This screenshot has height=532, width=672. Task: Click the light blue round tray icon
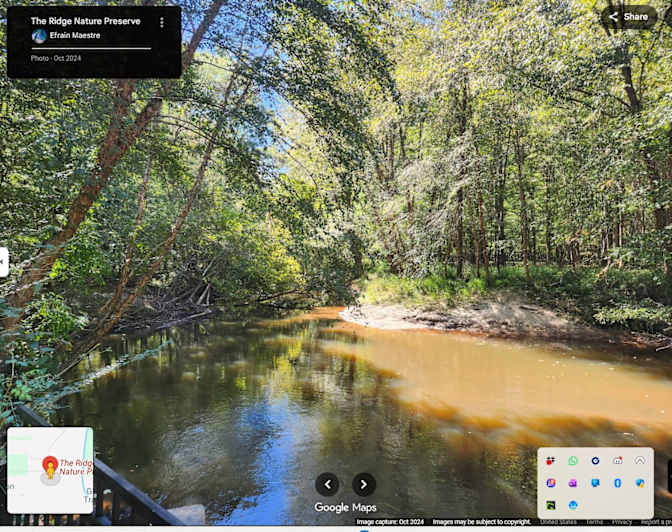pyautogui.click(x=573, y=505)
